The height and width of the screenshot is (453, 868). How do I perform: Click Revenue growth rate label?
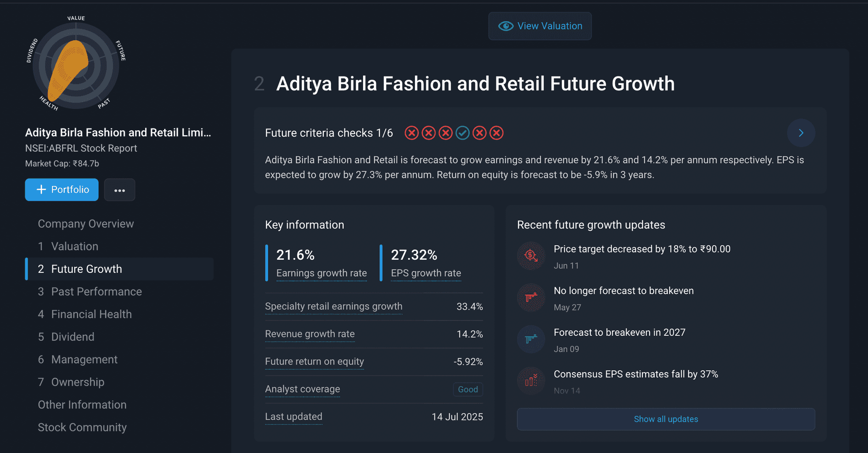point(310,334)
